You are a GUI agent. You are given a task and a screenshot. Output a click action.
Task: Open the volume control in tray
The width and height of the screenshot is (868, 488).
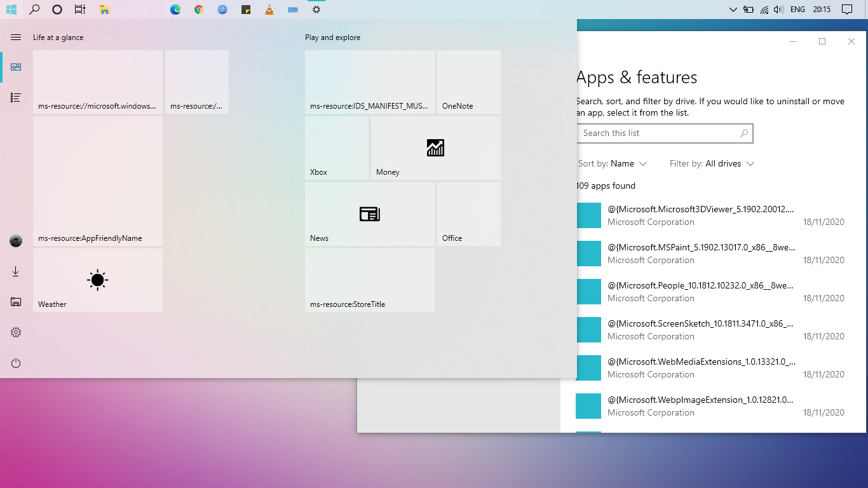point(778,10)
